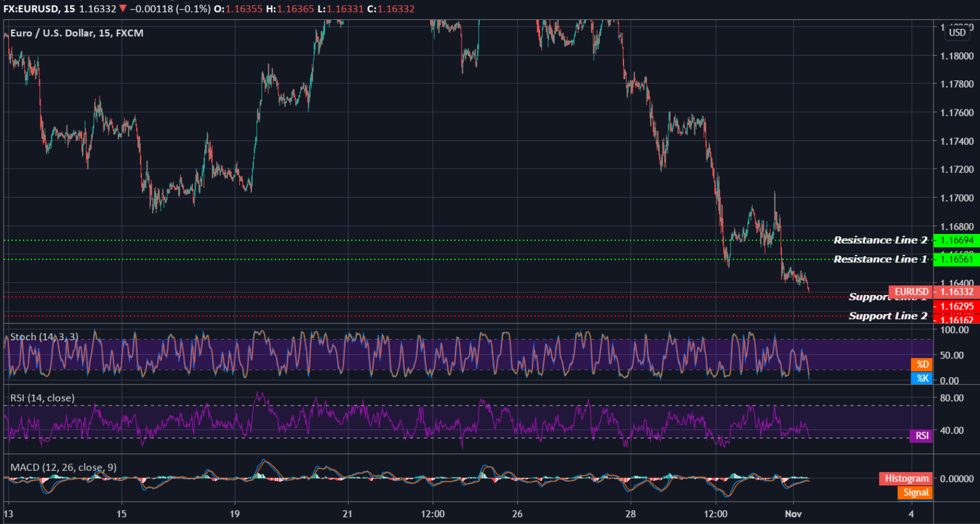The image size is (980, 524).
Task: Click the MACD (12, 26, close, 9) label
Action: tap(63, 467)
